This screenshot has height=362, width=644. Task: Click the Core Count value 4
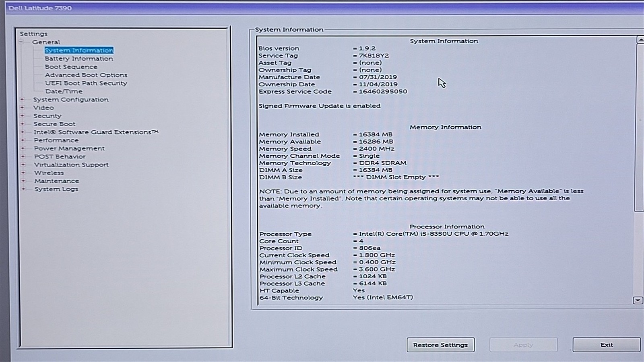(x=361, y=241)
